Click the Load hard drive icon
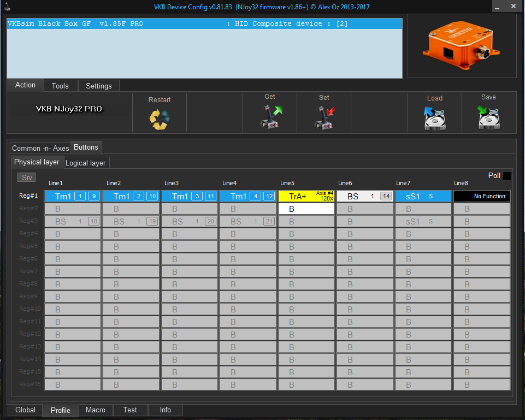Viewport: 525px width, 420px height. pyautogui.click(x=435, y=119)
